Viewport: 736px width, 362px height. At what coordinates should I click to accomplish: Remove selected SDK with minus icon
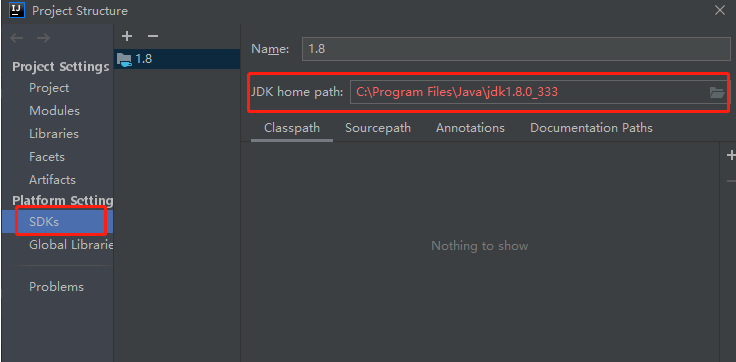153,36
